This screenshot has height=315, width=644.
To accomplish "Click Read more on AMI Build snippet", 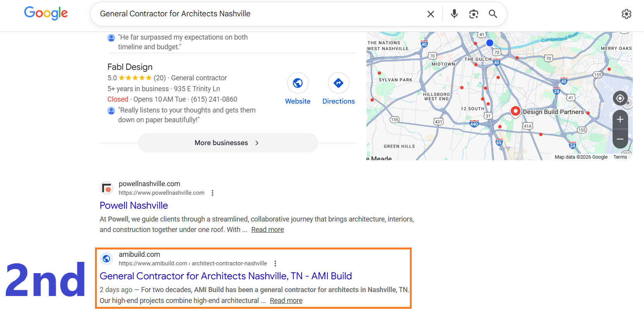I will (286, 301).
